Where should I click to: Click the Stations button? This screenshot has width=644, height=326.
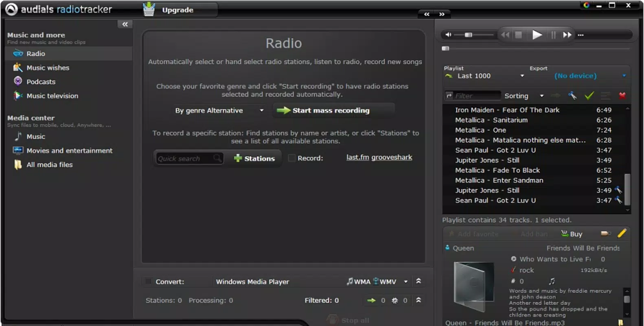tap(254, 159)
